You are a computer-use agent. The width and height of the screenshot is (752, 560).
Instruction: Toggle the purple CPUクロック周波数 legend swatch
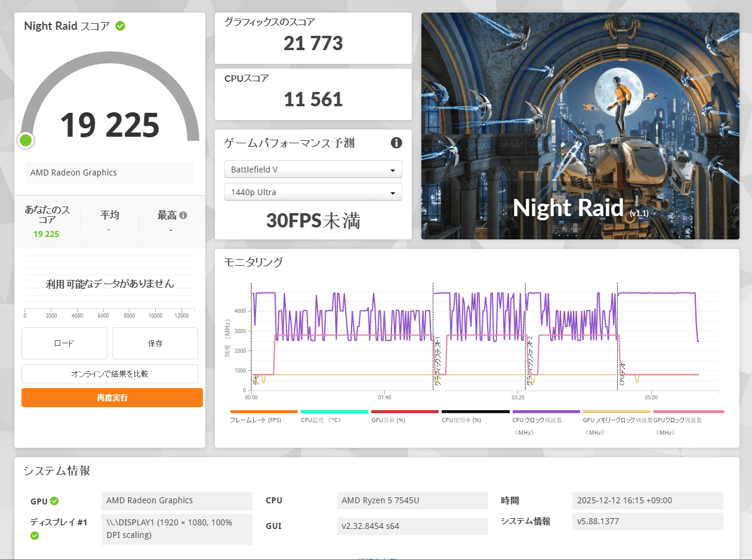click(545, 412)
